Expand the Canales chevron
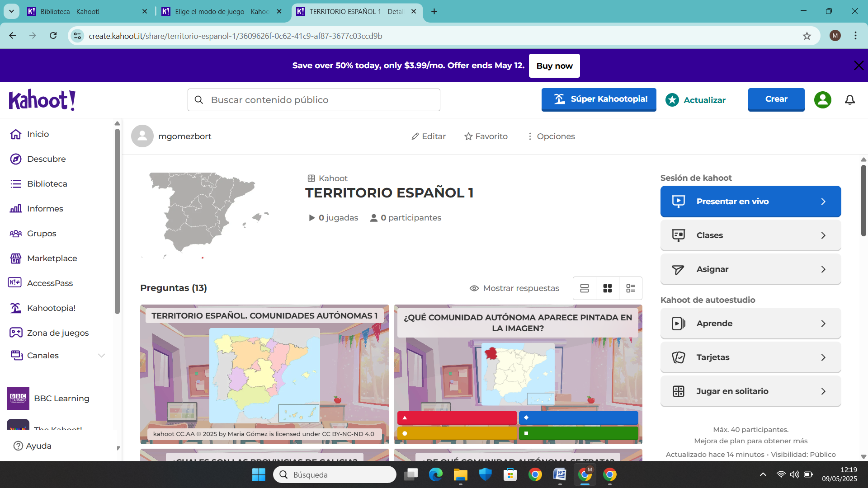 [102, 356]
